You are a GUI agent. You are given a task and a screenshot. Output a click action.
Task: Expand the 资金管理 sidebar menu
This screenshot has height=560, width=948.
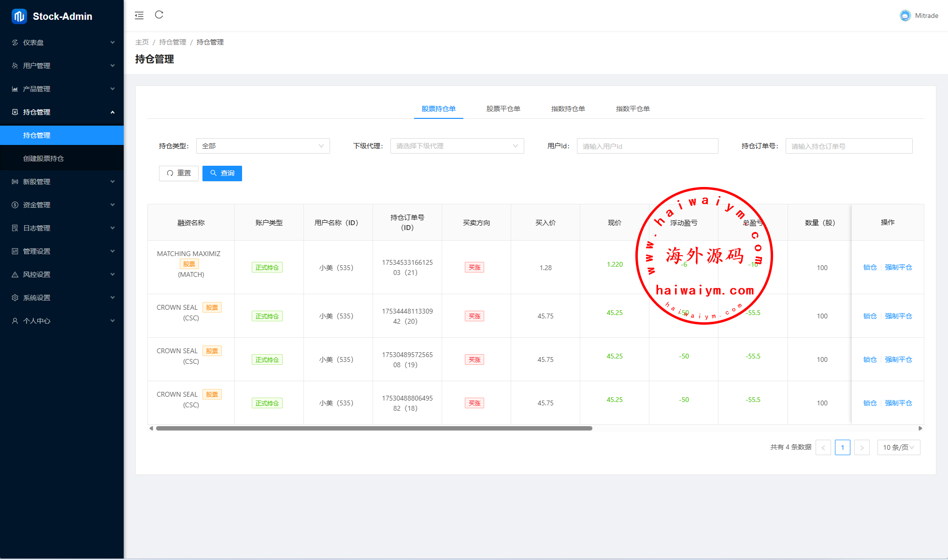[62, 205]
